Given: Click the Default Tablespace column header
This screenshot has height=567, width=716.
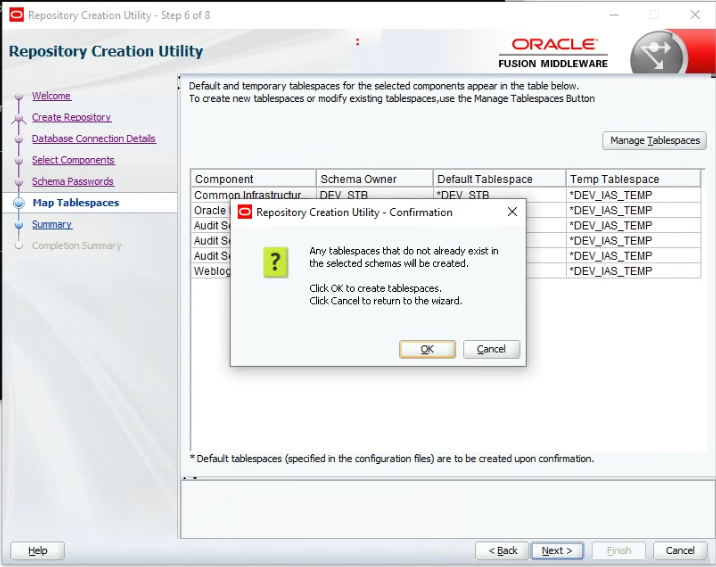Looking at the screenshot, I should (x=500, y=179).
